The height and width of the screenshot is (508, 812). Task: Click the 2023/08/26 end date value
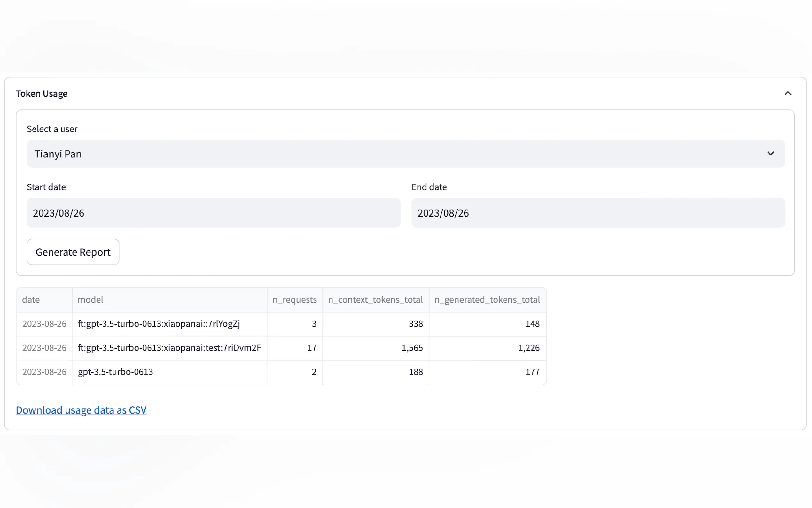tap(443, 213)
